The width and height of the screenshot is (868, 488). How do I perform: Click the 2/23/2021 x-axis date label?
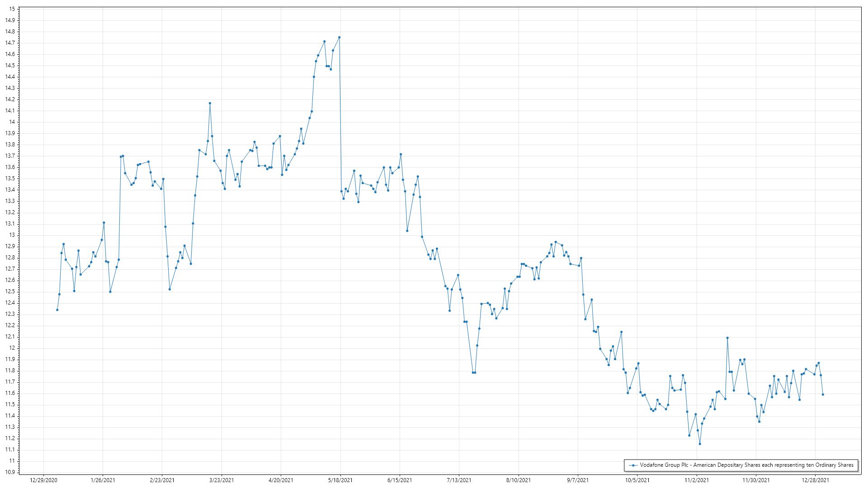[x=162, y=480]
